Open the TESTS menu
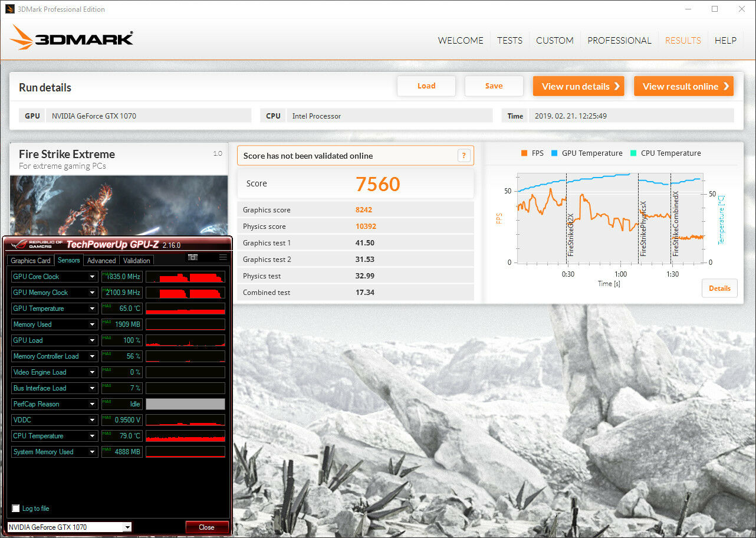This screenshot has width=756, height=538. tap(510, 40)
